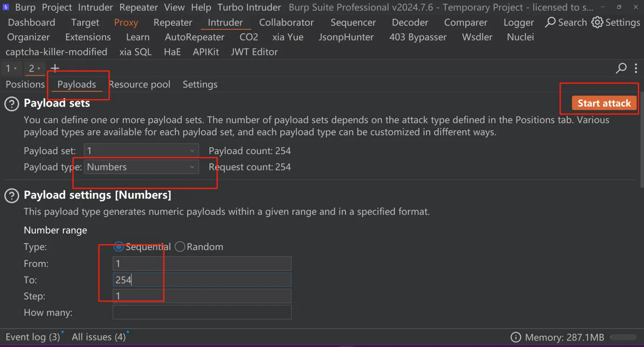Click the Memory info icon in status bar
644x347 pixels.
(x=515, y=337)
